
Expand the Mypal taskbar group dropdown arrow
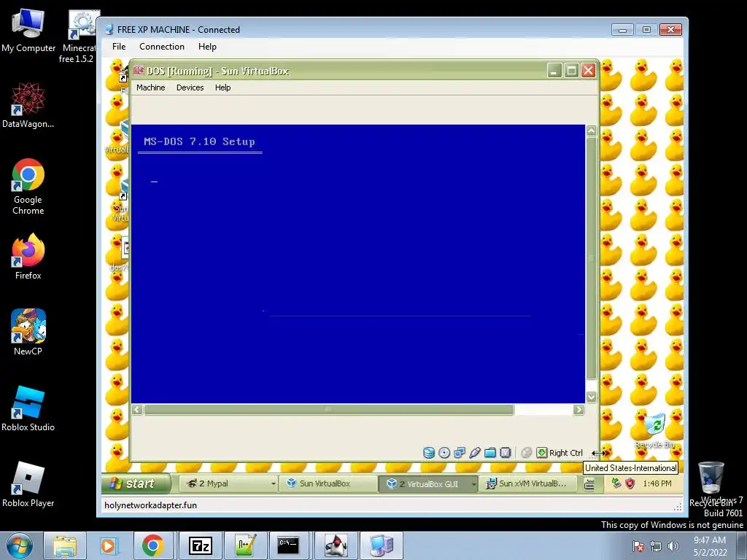(x=274, y=484)
